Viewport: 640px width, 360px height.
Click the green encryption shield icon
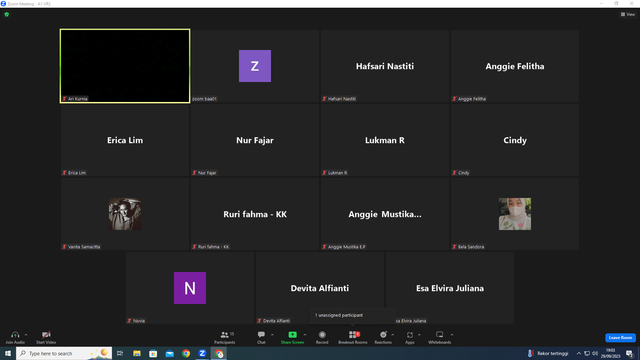7,14
